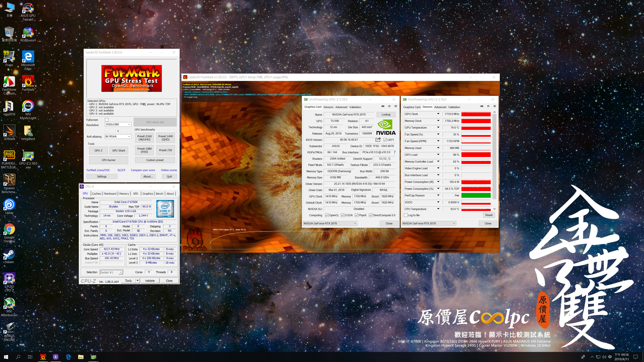Click GPU-Z Graphics Card screenshot camera icon
The width and height of the screenshot is (644, 362).
(x=383, y=106)
